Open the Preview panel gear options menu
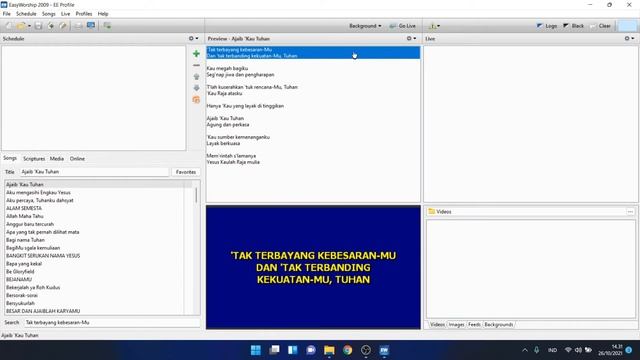The image size is (640, 360). [411, 38]
